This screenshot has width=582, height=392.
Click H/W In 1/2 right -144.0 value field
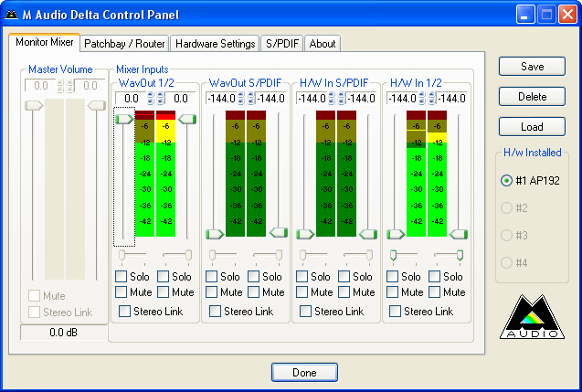(451, 99)
